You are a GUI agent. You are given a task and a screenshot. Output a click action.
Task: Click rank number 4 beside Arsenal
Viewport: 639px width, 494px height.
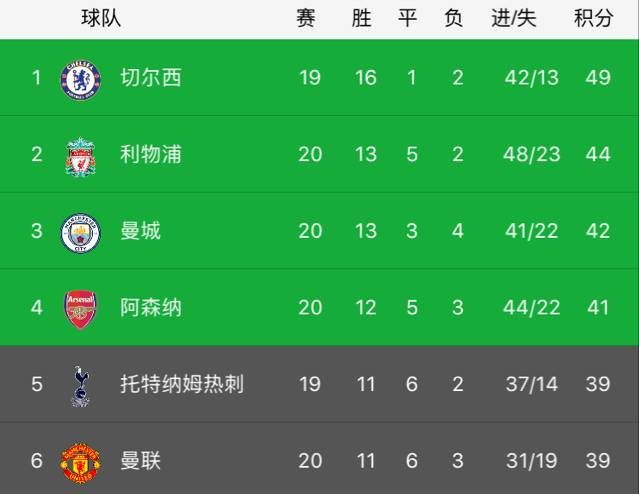pyautogui.click(x=37, y=307)
